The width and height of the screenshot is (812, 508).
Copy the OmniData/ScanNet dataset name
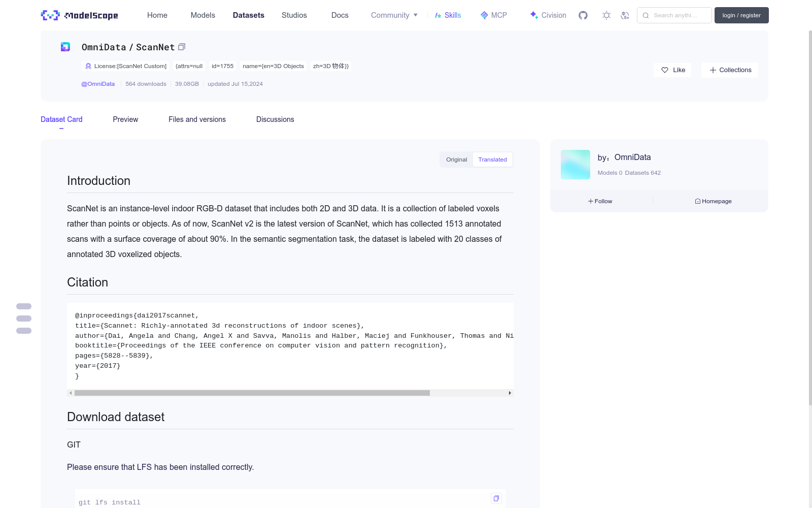[x=182, y=47]
